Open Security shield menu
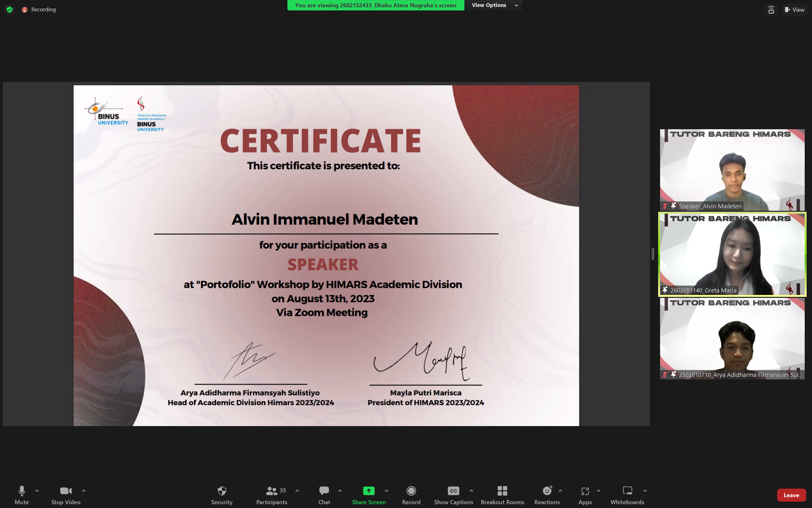This screenshot has height=508, width=812. point(222,495)
